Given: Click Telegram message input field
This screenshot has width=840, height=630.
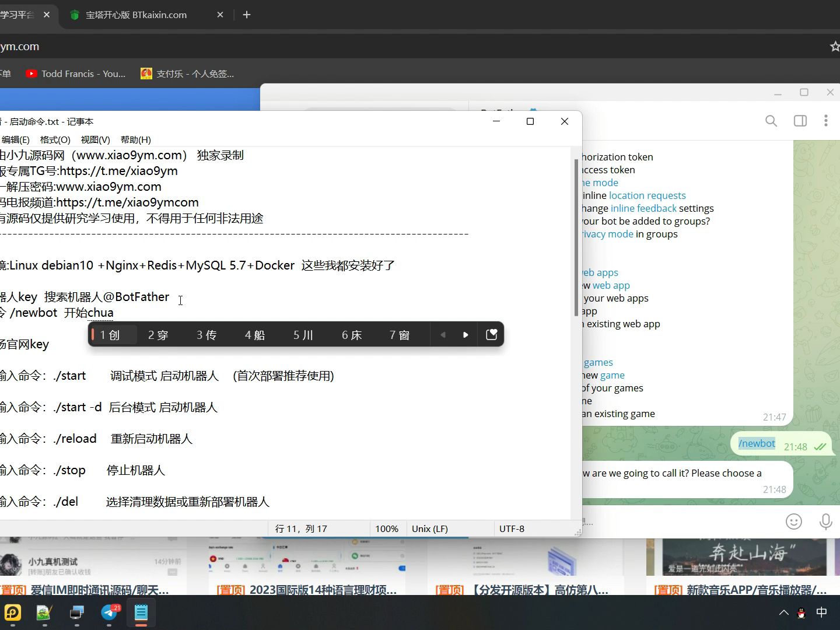Looking at the screenshot, I should 680,521.
